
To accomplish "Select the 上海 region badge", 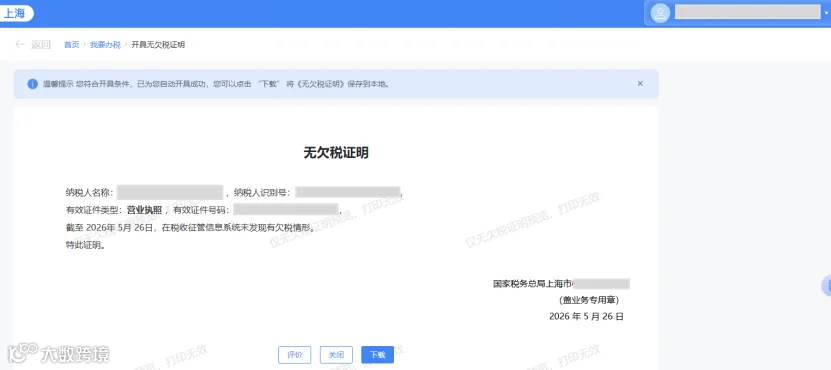I will pyautogui.click(x=15, y=13).
